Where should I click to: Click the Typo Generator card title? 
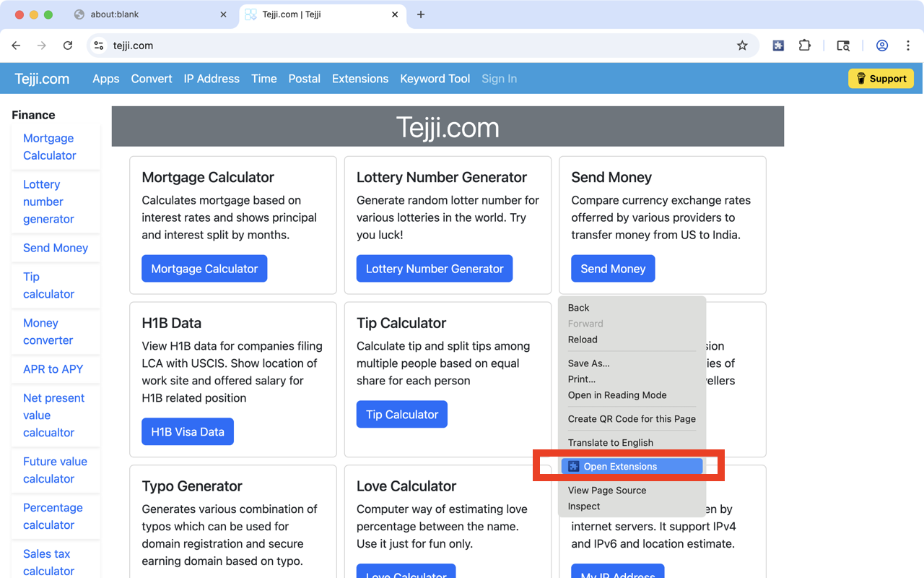(x=192, y=486)
